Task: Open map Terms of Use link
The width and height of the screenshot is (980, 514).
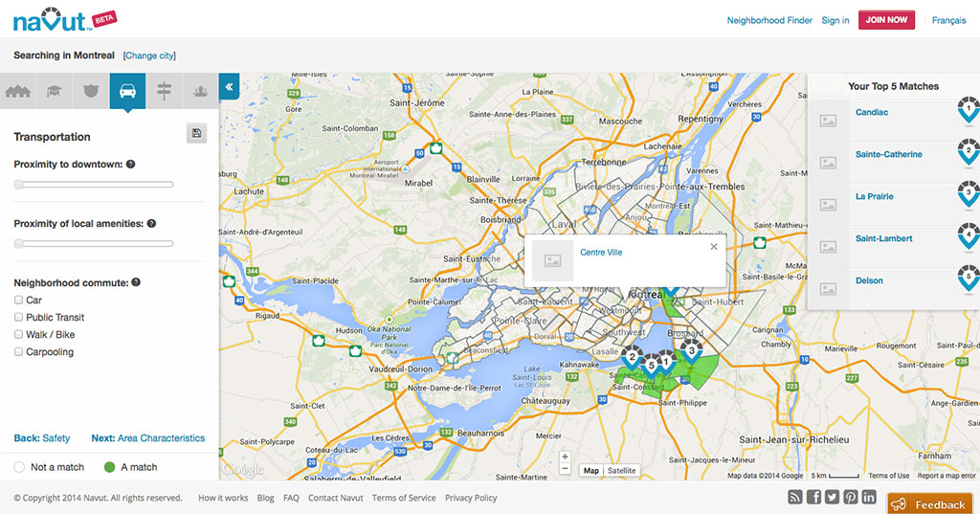Action: pyautogui.click(x=889, y=476)
